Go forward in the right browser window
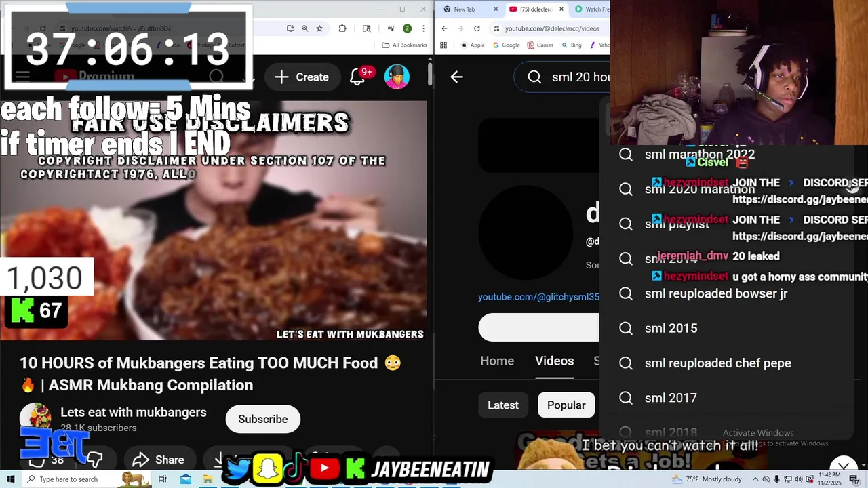Image resolution: width=868 pixels, height=488 pixels. (460, 28)
